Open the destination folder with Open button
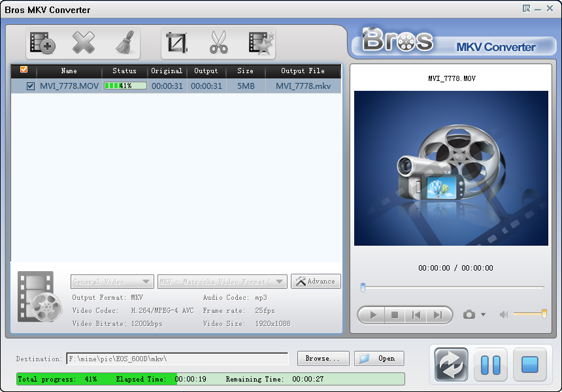 click(379, 358)
